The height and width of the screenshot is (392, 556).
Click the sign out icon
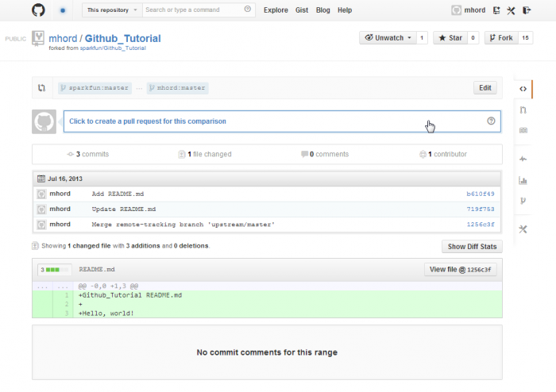click(527, 10)
